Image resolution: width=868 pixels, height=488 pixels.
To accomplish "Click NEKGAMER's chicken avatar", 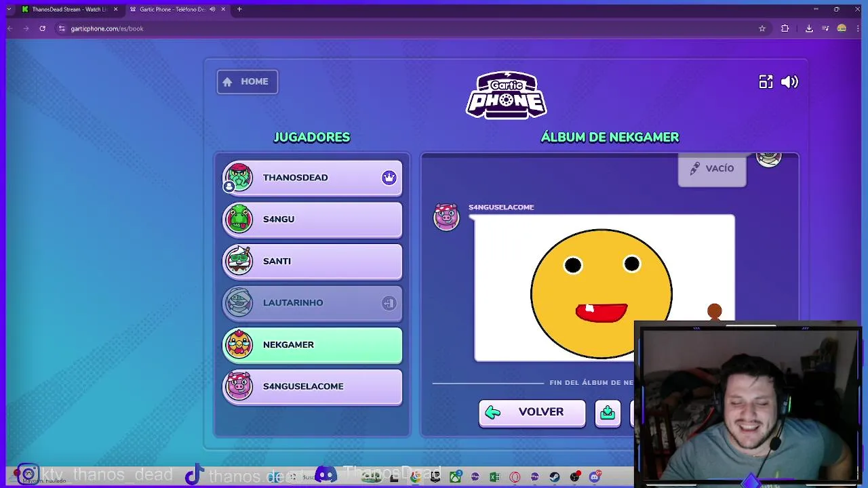I will [x=239, y=344].
